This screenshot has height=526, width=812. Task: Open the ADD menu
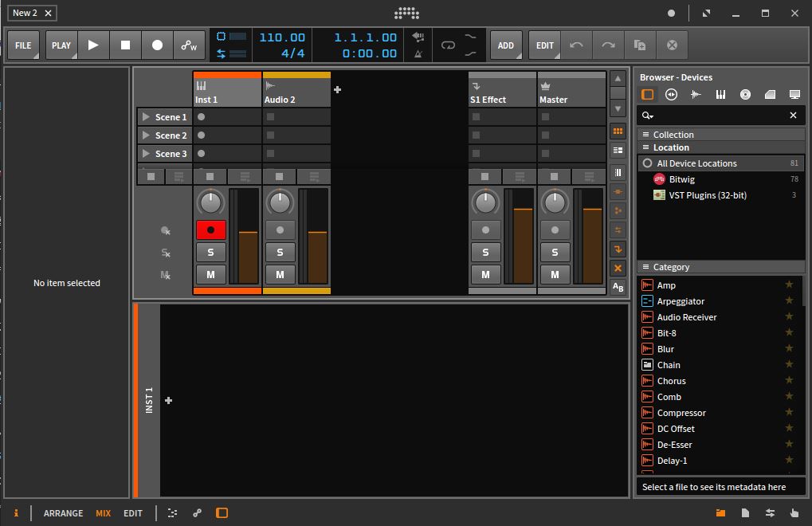click(505, 45)
